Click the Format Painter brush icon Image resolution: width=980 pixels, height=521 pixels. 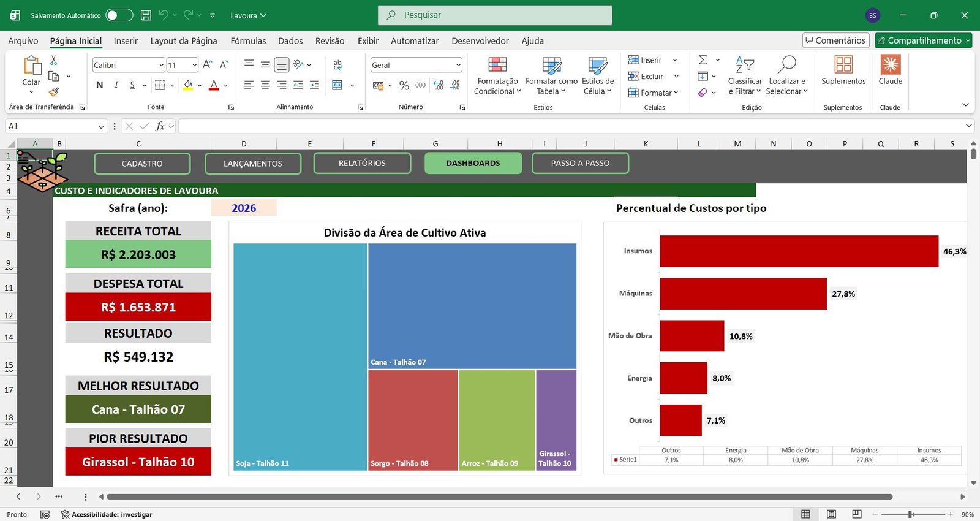(54, 92)
